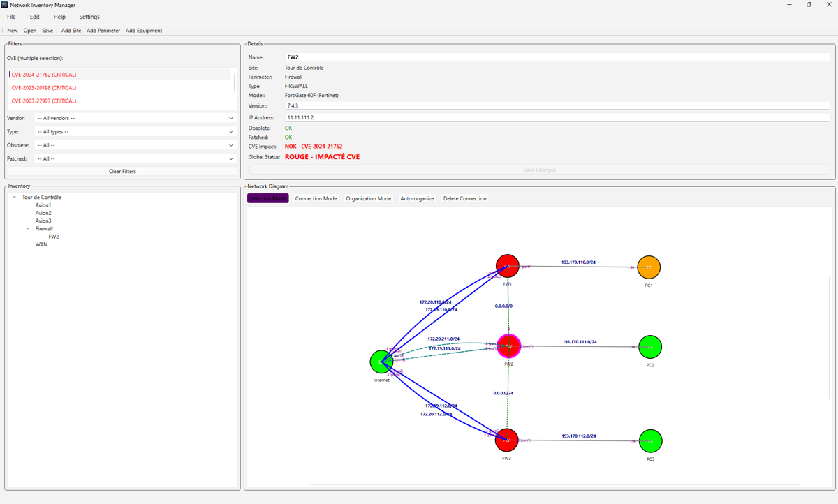The image size is (838, 504).
Task: Click the 193.170.110.0/24 link label
Action: (578, 262)
